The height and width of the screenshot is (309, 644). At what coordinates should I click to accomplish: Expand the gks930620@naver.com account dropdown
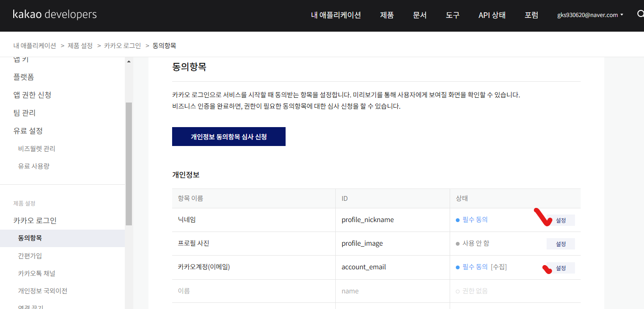(590, 15)
